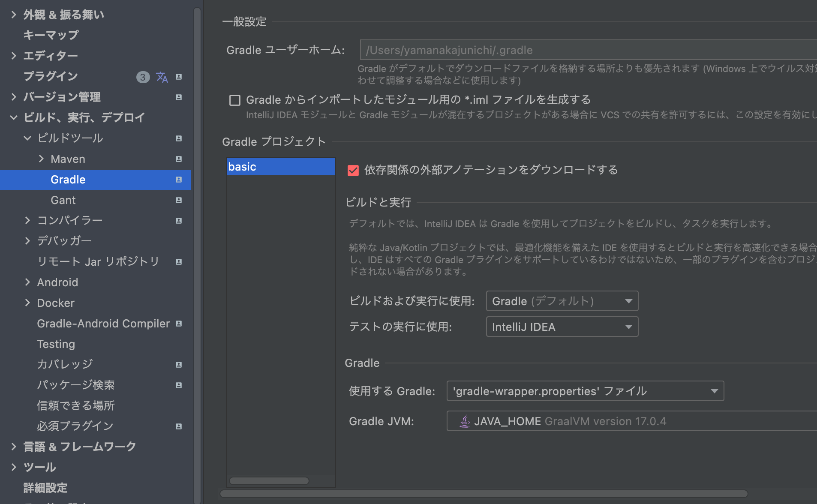Open プラグイン settings page
817x504 pixels.
[x=51, y=76]
